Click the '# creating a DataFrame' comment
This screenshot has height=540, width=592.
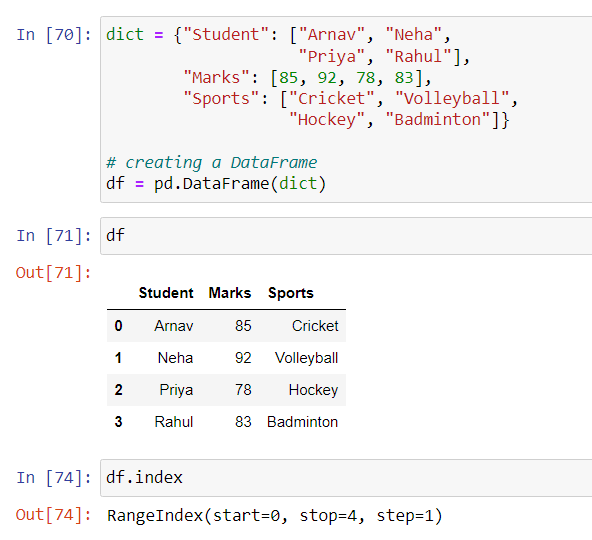[211, 163]
